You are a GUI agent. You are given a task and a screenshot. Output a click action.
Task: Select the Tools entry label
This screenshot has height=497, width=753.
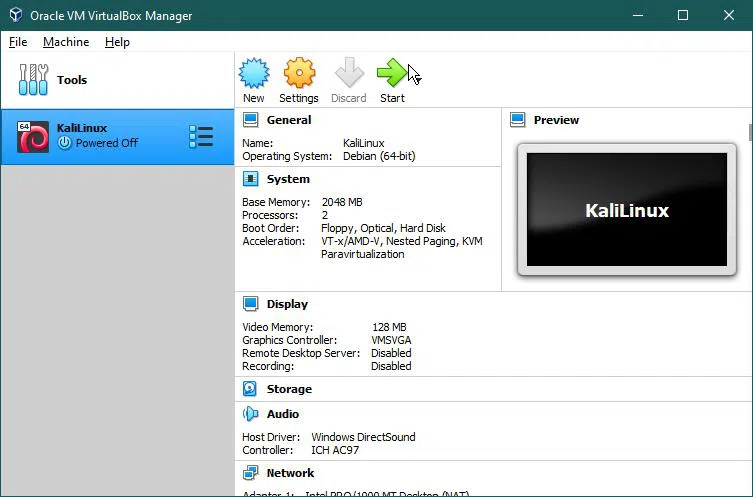pyautogui.click(x=72, y=80)
